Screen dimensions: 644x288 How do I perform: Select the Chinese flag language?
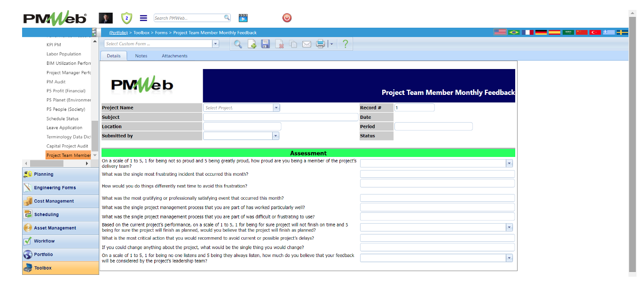pos(582,32)
